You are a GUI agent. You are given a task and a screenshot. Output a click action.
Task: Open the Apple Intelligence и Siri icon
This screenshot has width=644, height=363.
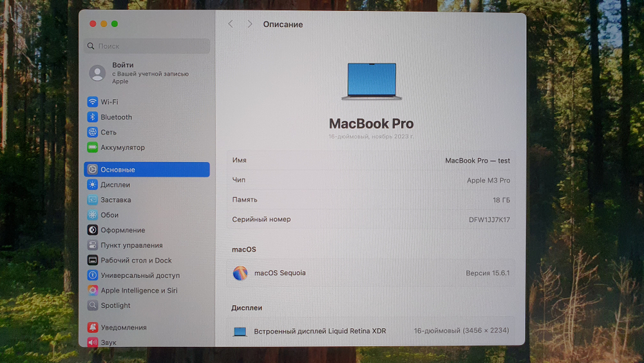(x=92, y=290)
